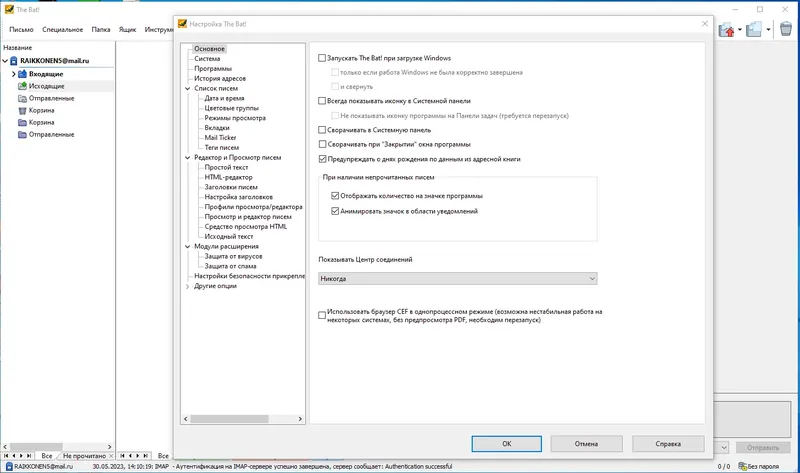Viewport: 800px width, 473px height.
Task: Click the trash delete icon in main toolbar
Action: click(786, 29)
